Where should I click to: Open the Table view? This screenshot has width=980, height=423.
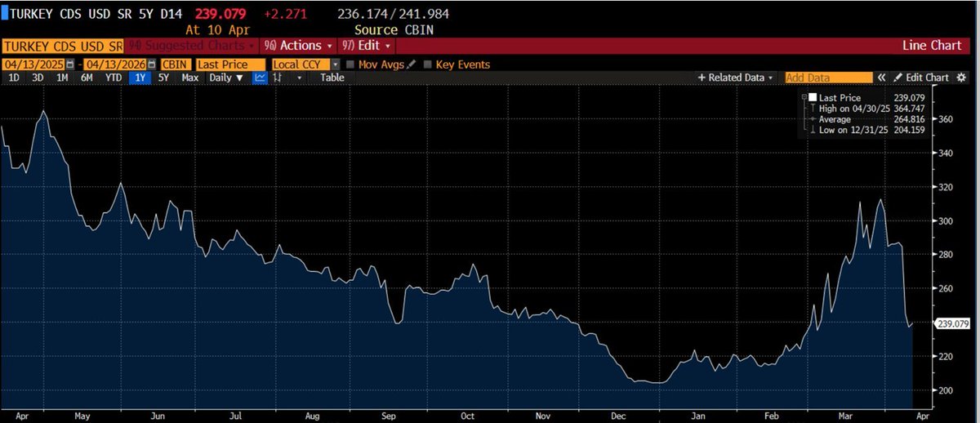tap(332, 78)
